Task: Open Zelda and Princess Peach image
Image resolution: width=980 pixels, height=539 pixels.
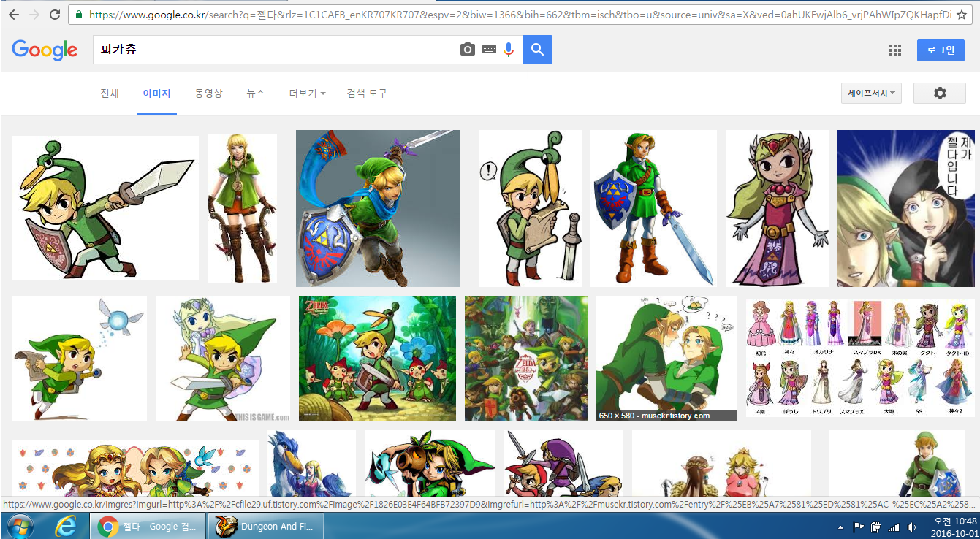Action: (721, 464)
